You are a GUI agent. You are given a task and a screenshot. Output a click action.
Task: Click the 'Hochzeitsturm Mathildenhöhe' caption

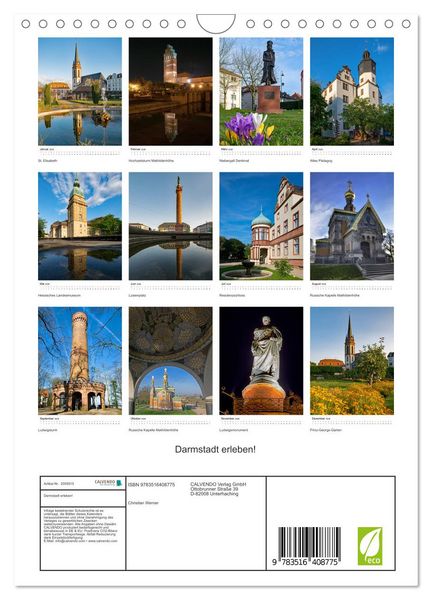point(151,161)
